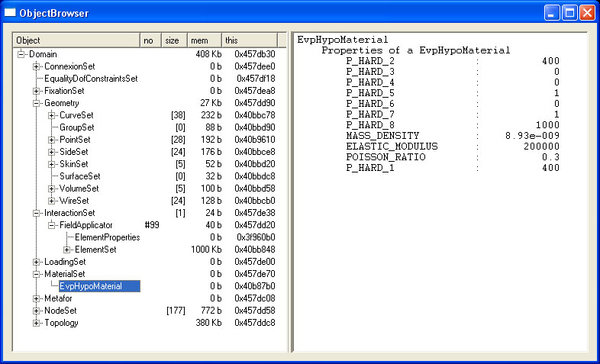Select the Topology tree item
The height and width of the screenshot is (364, 600).
[61, 323]
